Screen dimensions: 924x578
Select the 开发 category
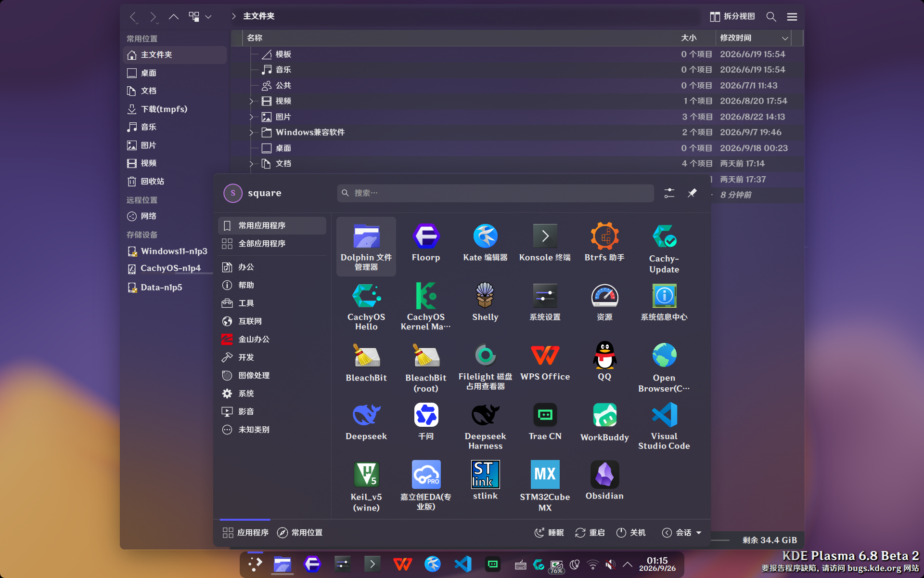[272, 357]
